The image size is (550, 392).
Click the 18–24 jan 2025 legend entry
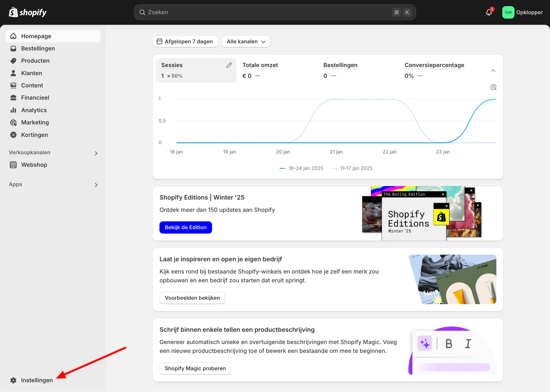[301, 168]
